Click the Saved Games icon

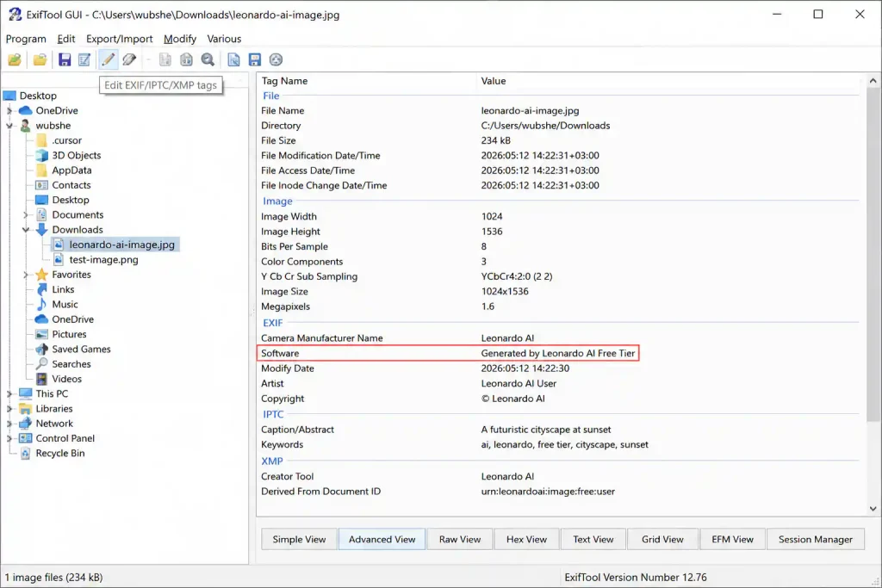[x=41, y=349]
